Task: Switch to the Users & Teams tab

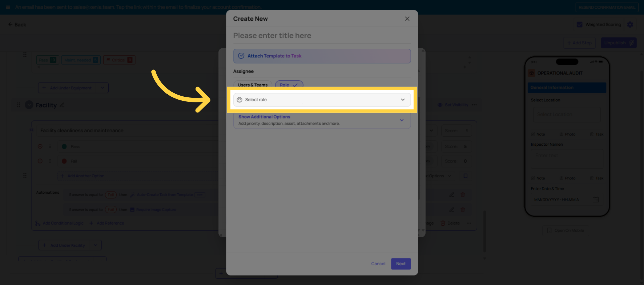Action: click(253, 85)
